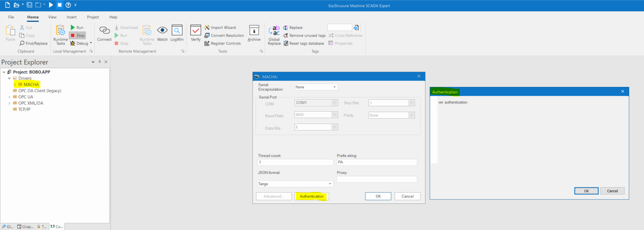Image resolution: width=644 pixels, height=230 pixels.
Task: Click Cancel in the Authentication dialog
Action: coord(613,191)
